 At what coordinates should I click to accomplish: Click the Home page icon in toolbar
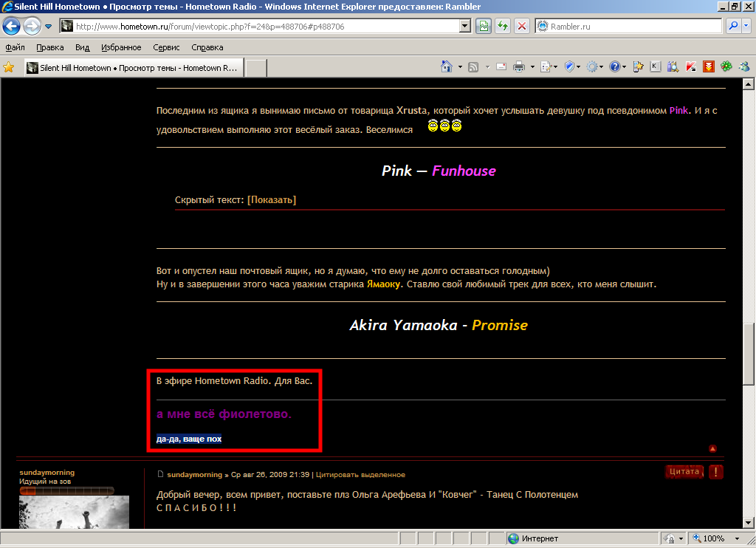tap(446, 66)
